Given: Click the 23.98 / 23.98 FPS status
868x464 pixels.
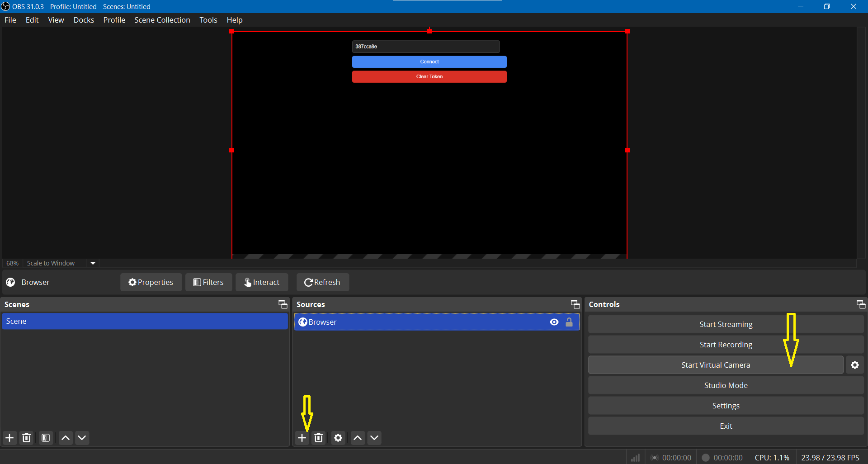Looking at the screenshot, I should click(x=830, y=458).
